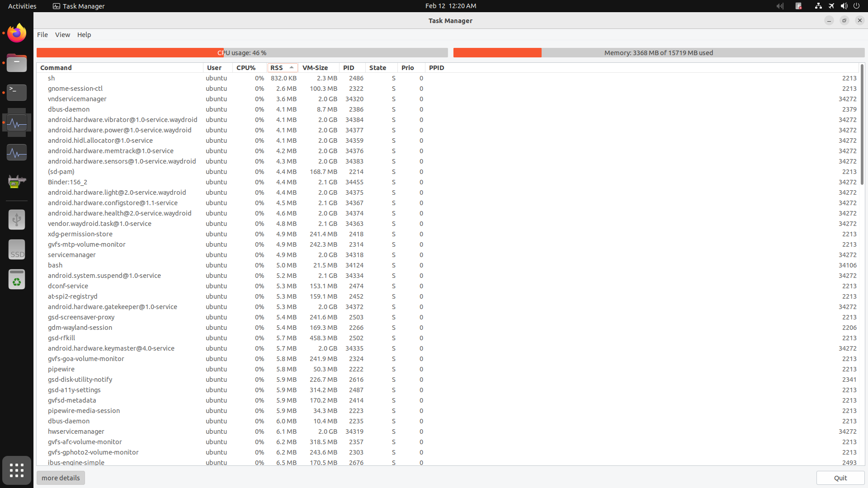Viewport: 868px width, 488px height.
Task: Open the File menu
Action: pyautogui.click(x=42, y=34)
